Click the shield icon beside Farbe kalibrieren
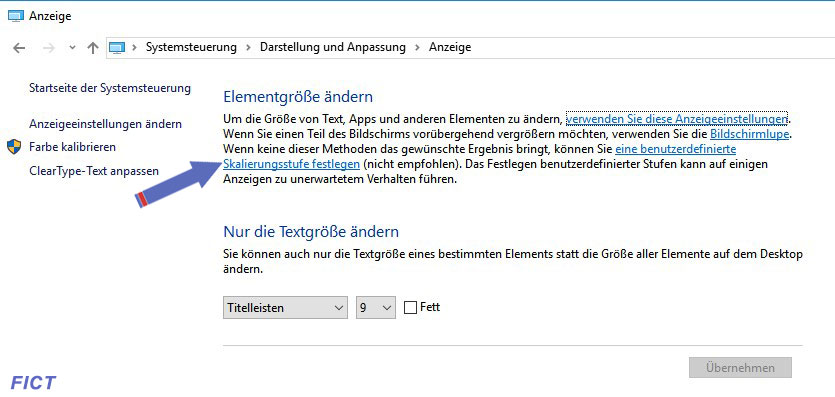 14,147
